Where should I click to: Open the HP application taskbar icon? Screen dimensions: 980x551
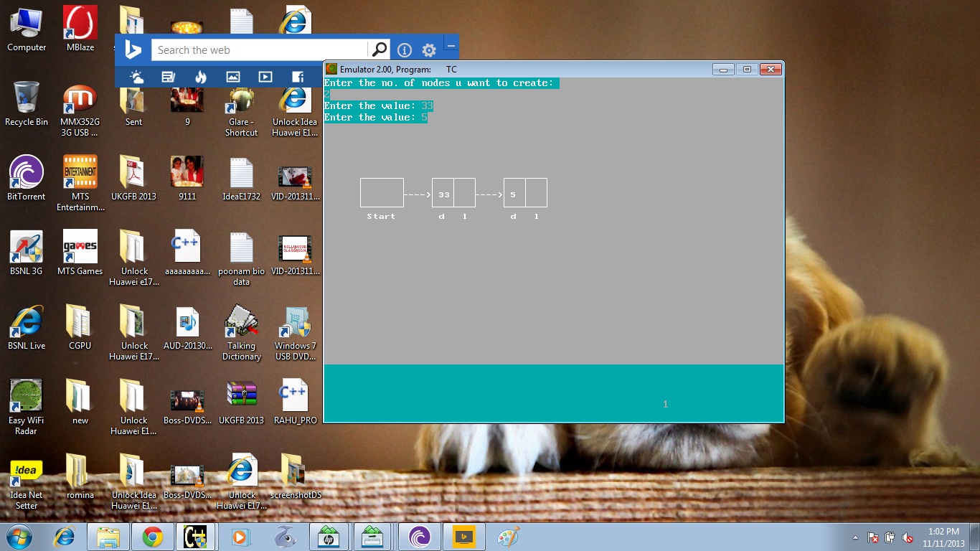[x=328, y=537]
